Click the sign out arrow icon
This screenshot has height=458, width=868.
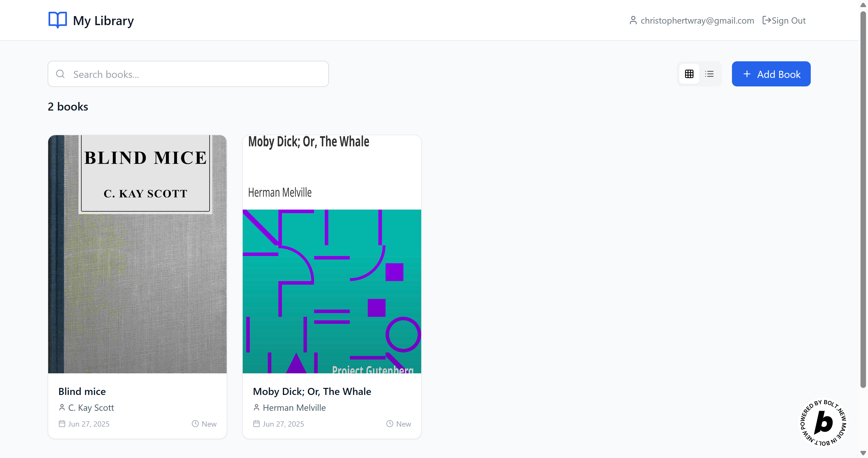766,21
